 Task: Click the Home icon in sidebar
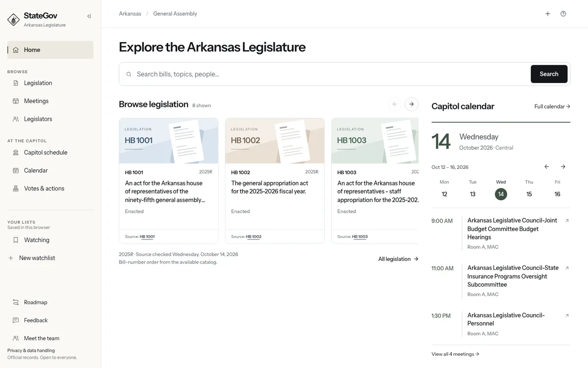coord(16,50)
